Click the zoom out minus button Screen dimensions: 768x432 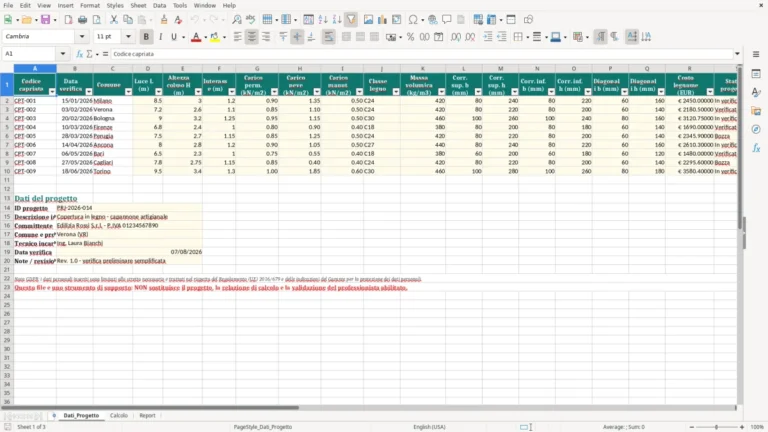[x=692, y=427]
